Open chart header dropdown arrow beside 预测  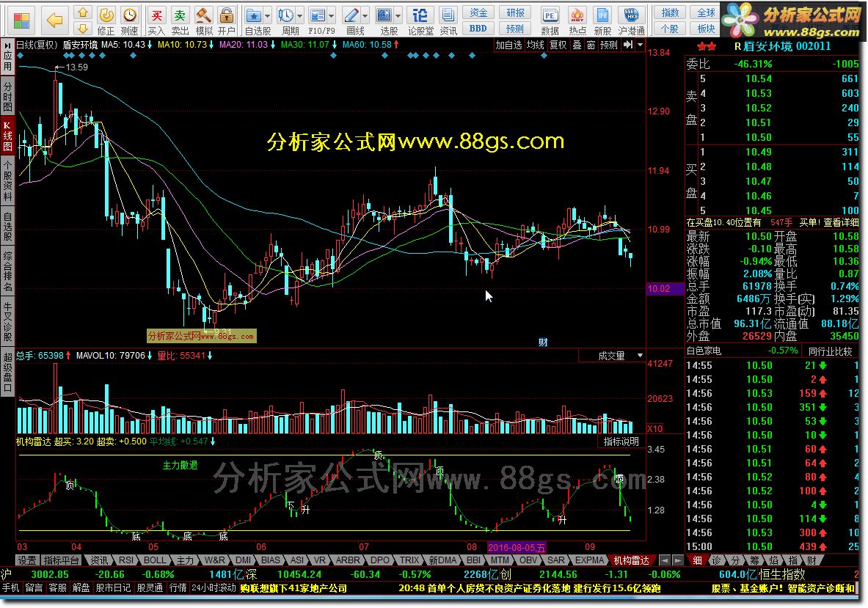[x=641, y=45]
